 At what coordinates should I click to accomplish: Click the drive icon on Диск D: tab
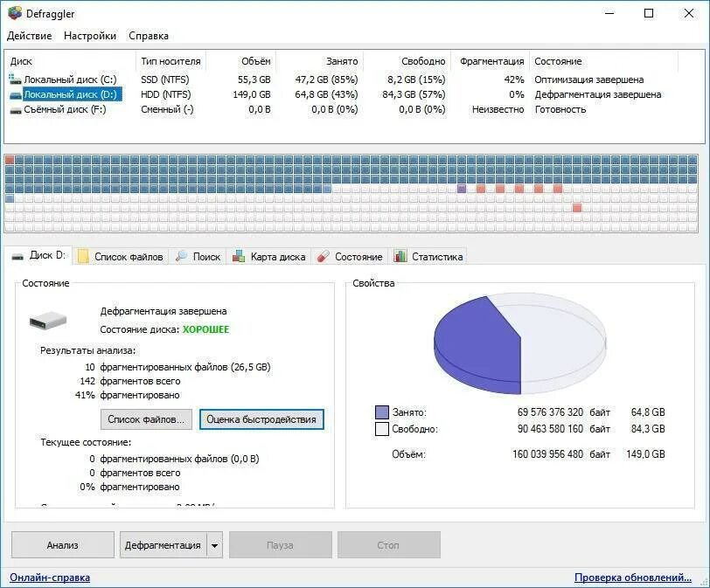(17, 257)
